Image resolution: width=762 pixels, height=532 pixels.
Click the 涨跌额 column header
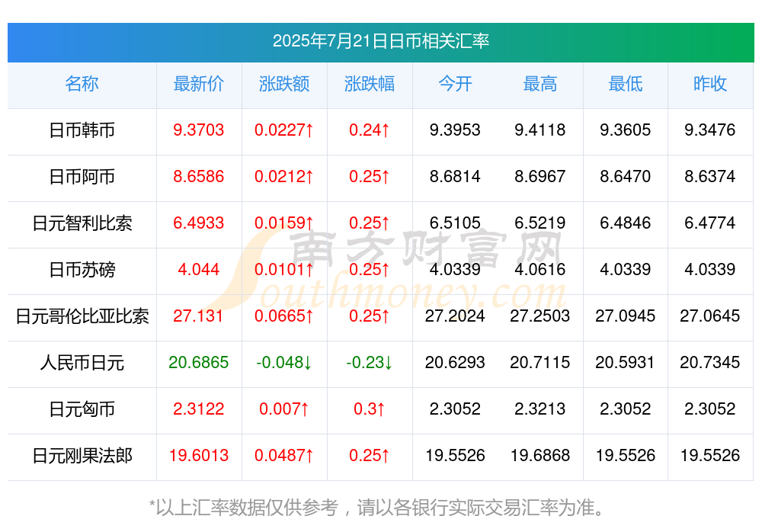[284, 84]
